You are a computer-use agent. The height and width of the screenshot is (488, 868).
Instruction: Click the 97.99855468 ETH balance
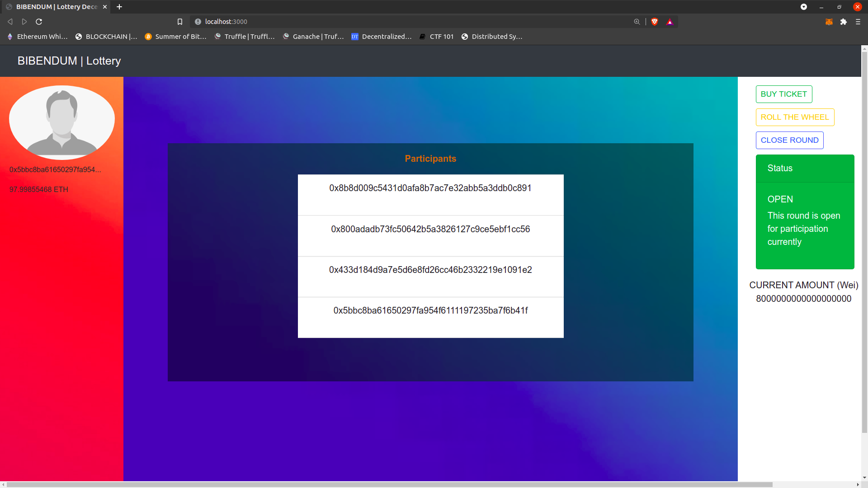pos(39,190)
